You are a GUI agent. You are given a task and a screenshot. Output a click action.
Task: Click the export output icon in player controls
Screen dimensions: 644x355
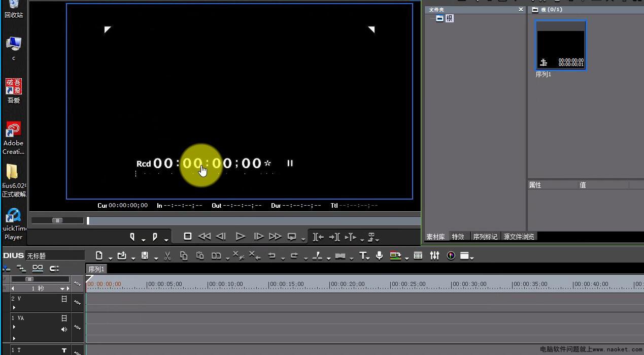tap(372, 237)
